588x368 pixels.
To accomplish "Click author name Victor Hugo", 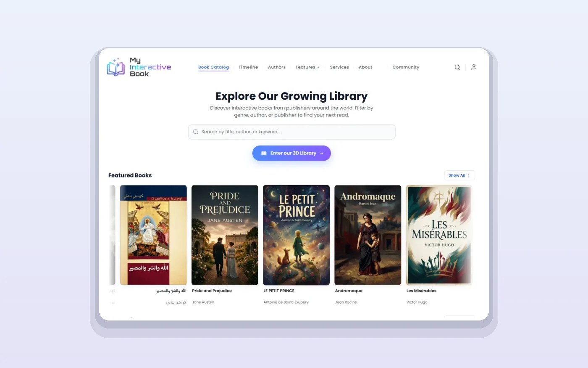I will (417, 302).
